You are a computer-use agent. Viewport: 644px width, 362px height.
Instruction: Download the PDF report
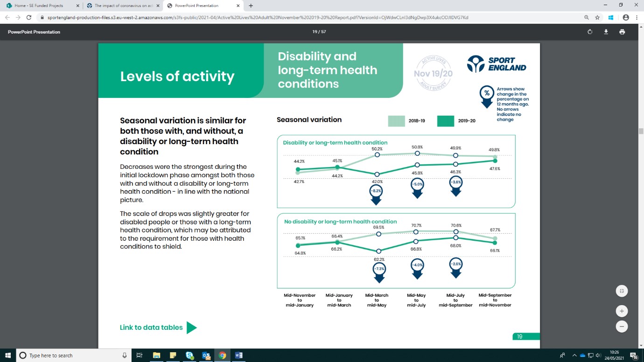(606, 32)
